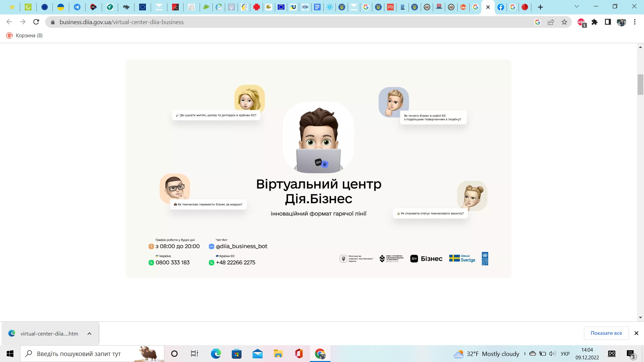The height and width of the screenshot is (362, 644).
Task: View site security info padlock
Action: click(x=53, y=22)
